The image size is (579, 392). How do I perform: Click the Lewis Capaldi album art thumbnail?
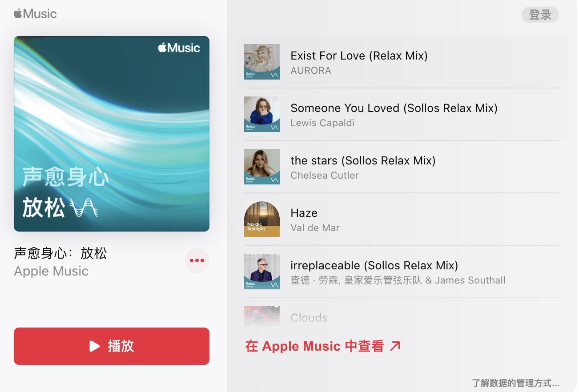coord(262,114)
